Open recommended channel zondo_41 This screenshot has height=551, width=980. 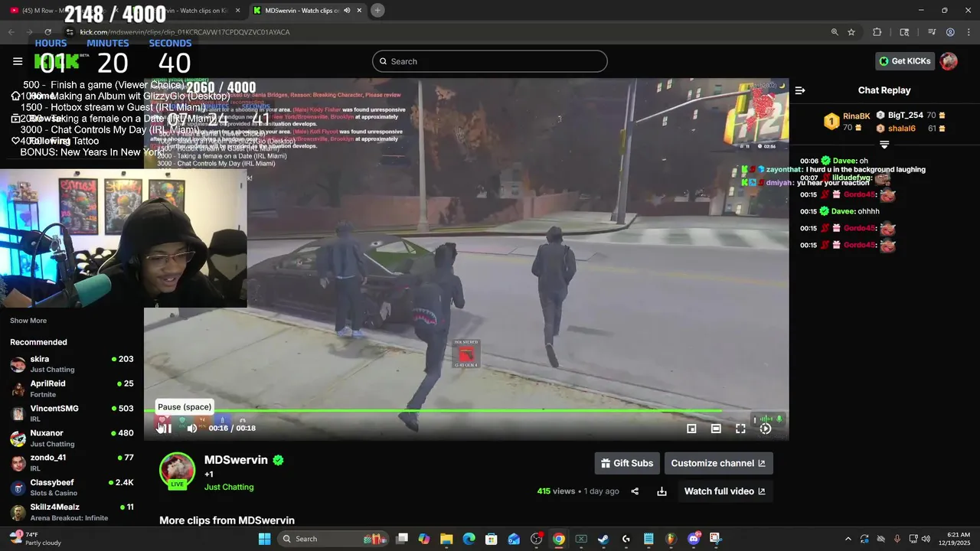click(72, 463)
